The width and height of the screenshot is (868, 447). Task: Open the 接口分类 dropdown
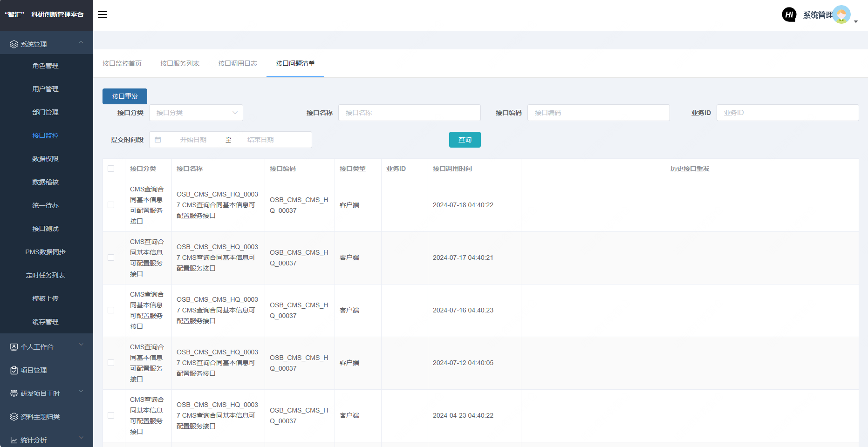196,113
